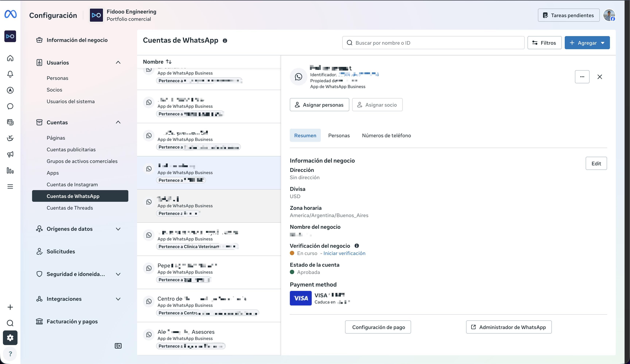This screenshot has height=364, width=630.
Task: Click the Meta logo icon
Action: tap(10, 14)
